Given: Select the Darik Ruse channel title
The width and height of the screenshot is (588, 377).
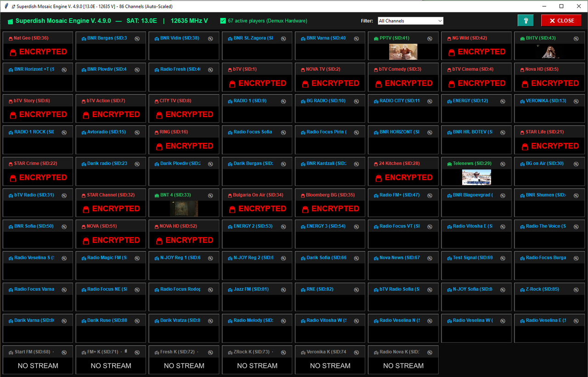Looking at the screenshot, I should (x=107, y=321).
